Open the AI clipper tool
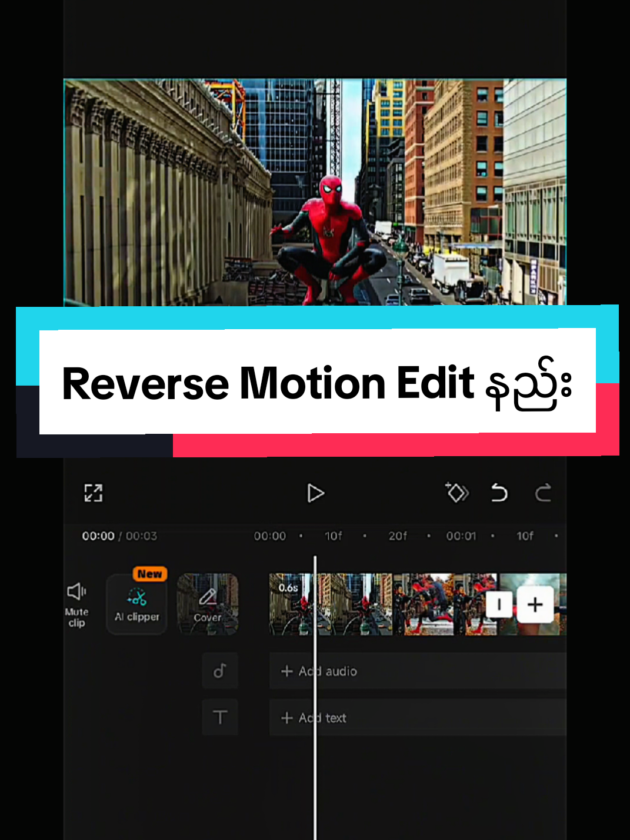The height and width of the screenshot is (840, 630). tap(137, 604)
